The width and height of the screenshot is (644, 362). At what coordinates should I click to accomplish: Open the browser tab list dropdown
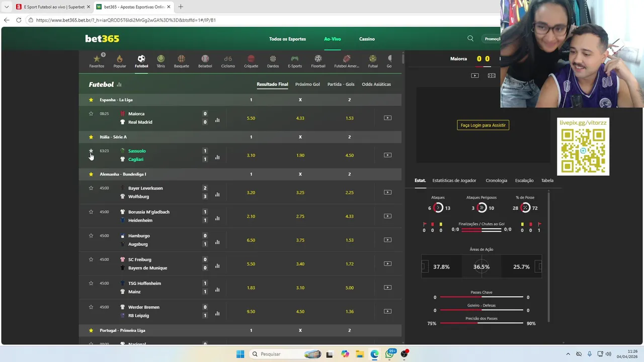click(7, 7)
